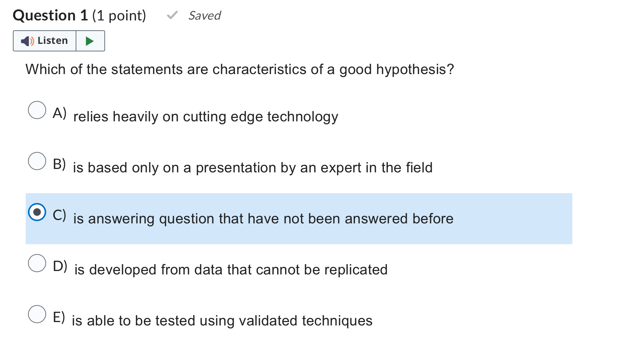Deselect the currently chosen option C
The image size is (620, 364).
(37, 212)
